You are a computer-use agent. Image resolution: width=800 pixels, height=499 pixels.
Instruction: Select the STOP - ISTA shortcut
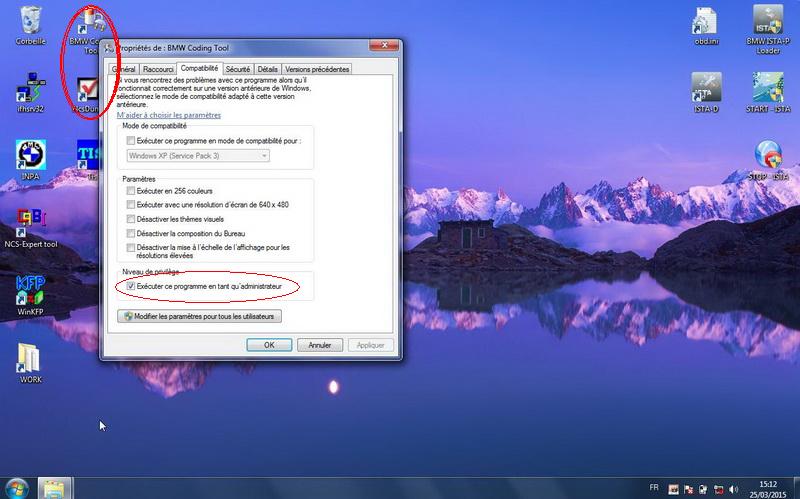pos(768,160)
